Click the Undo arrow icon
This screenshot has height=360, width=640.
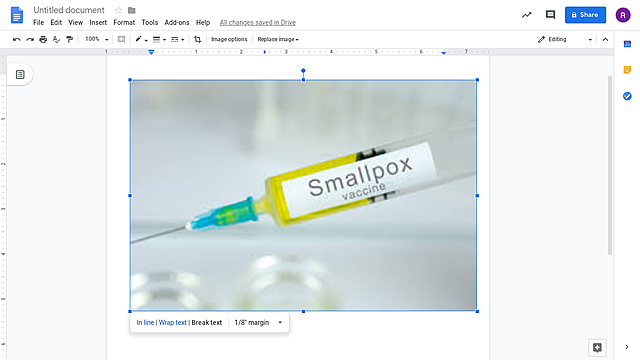click(17, 39)
